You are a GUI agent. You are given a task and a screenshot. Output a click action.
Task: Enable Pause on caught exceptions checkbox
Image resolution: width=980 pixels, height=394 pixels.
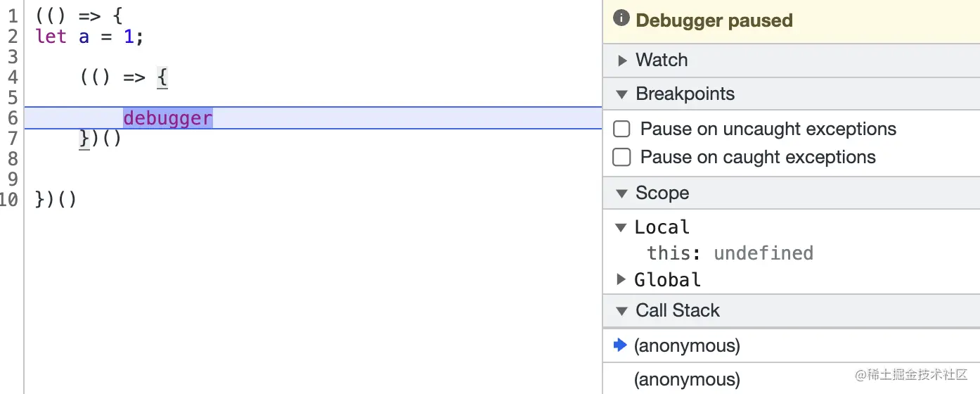pos(621,158)
